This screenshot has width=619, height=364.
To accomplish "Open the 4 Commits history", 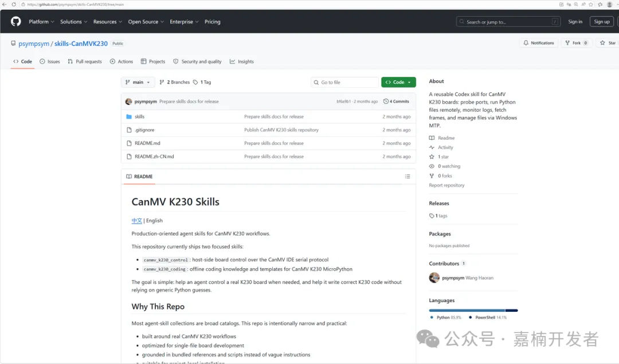I will [x=397, y=101].
